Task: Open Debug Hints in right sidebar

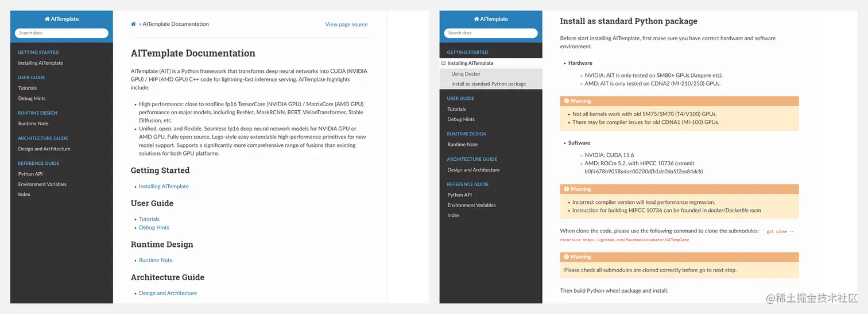Action: click(x=461, y=119)
